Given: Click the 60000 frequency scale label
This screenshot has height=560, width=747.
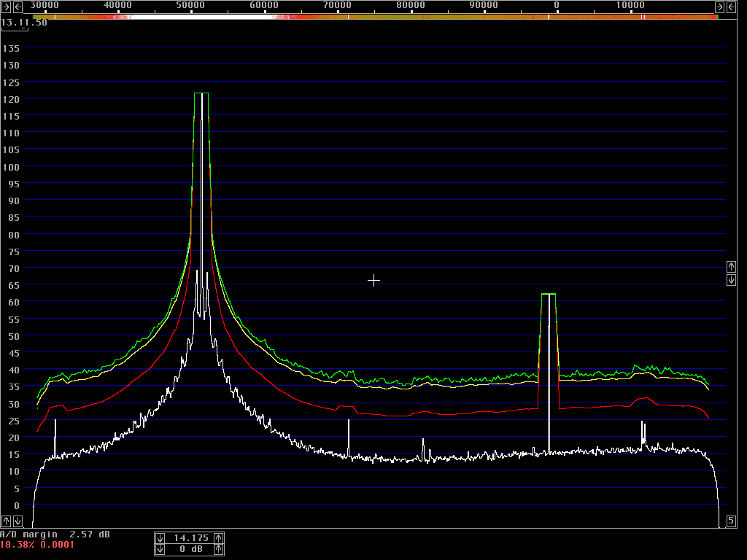Looking at the screenshot, I should (264, 5).
